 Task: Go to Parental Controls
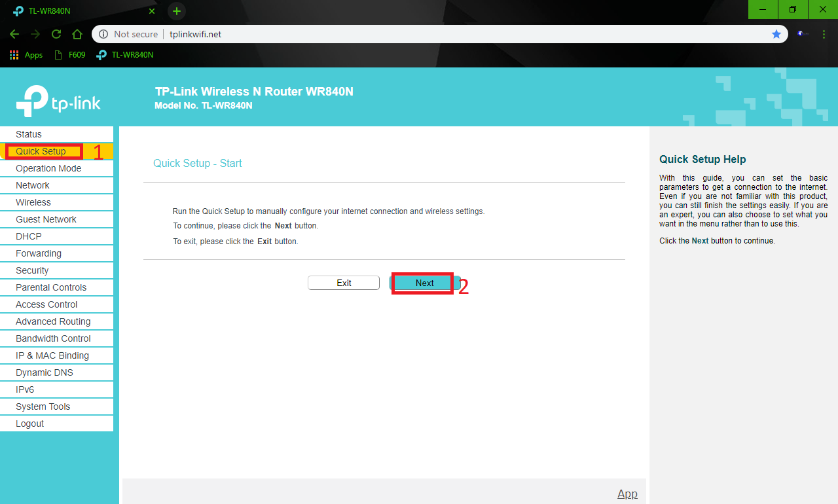click(x=56, y=287)
